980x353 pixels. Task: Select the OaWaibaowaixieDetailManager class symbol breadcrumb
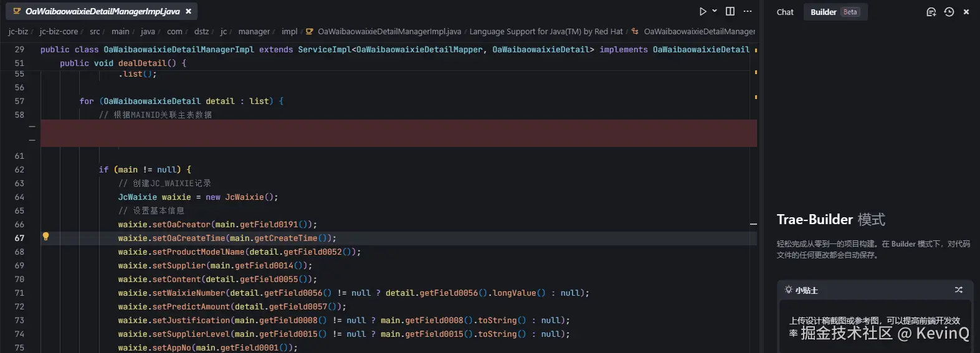698,31
